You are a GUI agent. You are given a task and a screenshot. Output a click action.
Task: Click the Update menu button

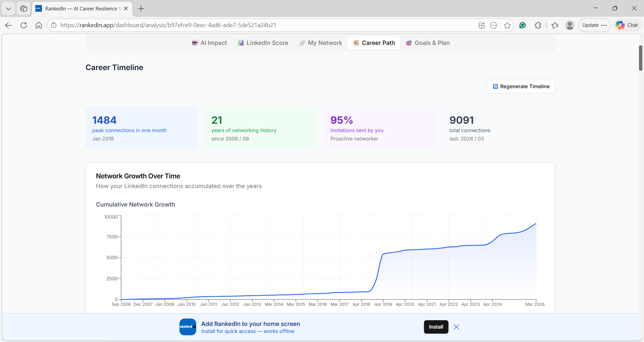[x=594, y=25]
